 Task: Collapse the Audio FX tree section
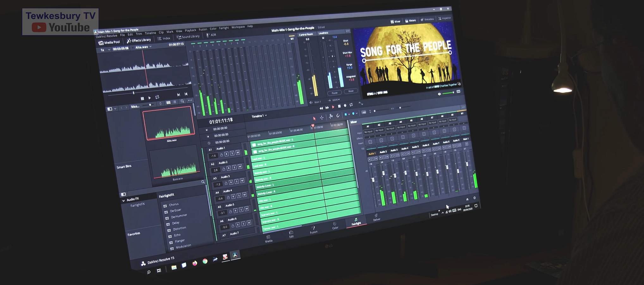pos(123,200)
